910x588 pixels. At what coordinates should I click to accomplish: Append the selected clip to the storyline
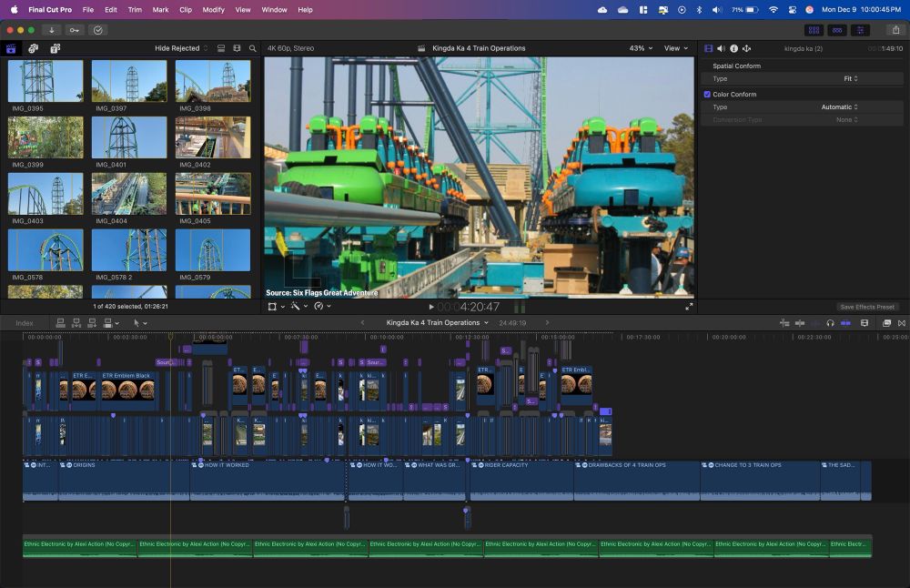point(92,323)
